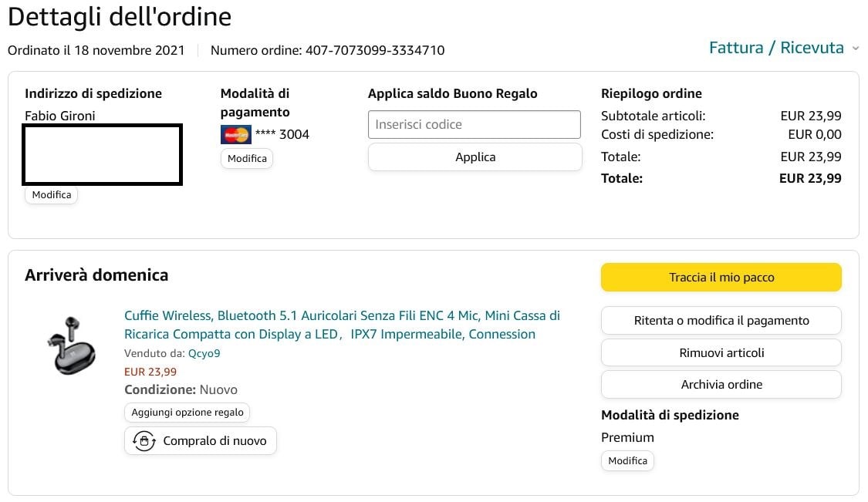Click the EUR 23,99 item price
The height and width of the screenshot is (502, 868).
[150, 372]
